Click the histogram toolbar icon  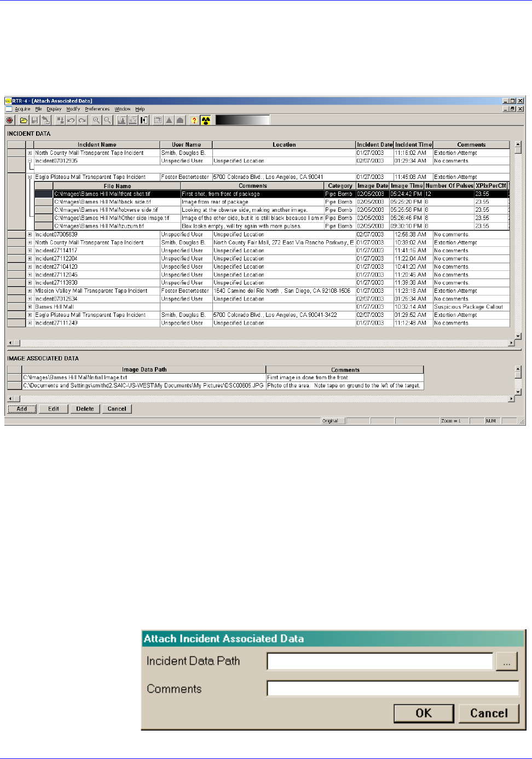(x=122, y=120)
